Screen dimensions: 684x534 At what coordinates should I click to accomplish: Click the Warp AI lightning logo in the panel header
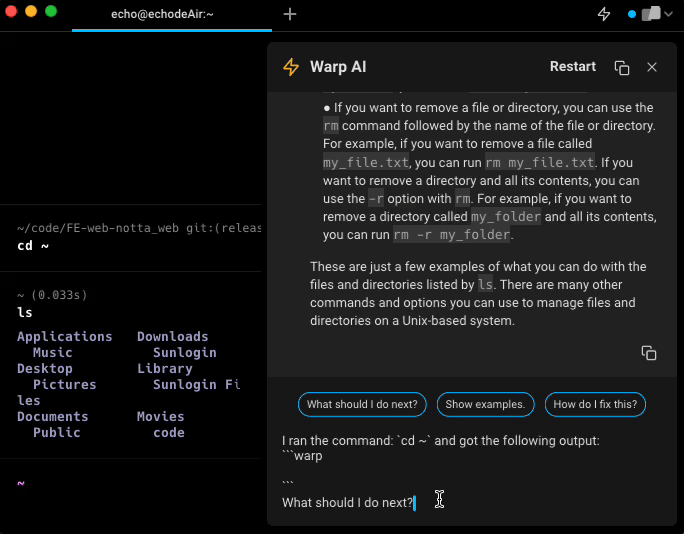click(x=291, y=67)
